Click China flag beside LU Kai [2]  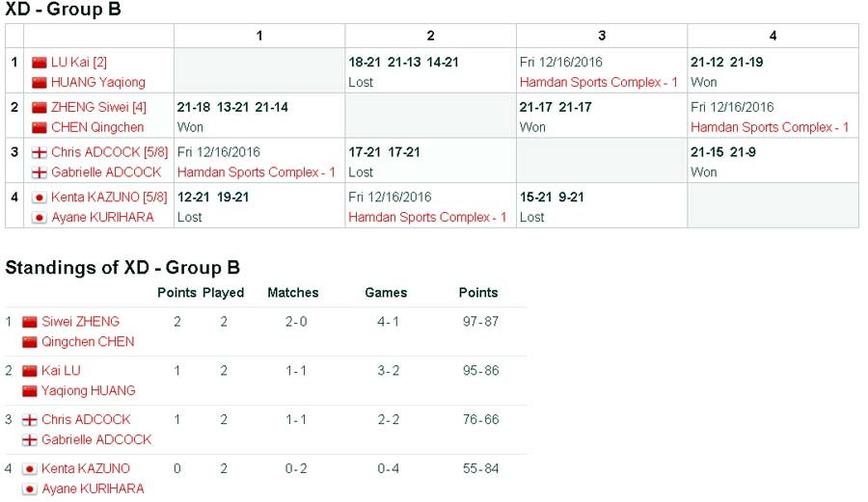(40, 63)
